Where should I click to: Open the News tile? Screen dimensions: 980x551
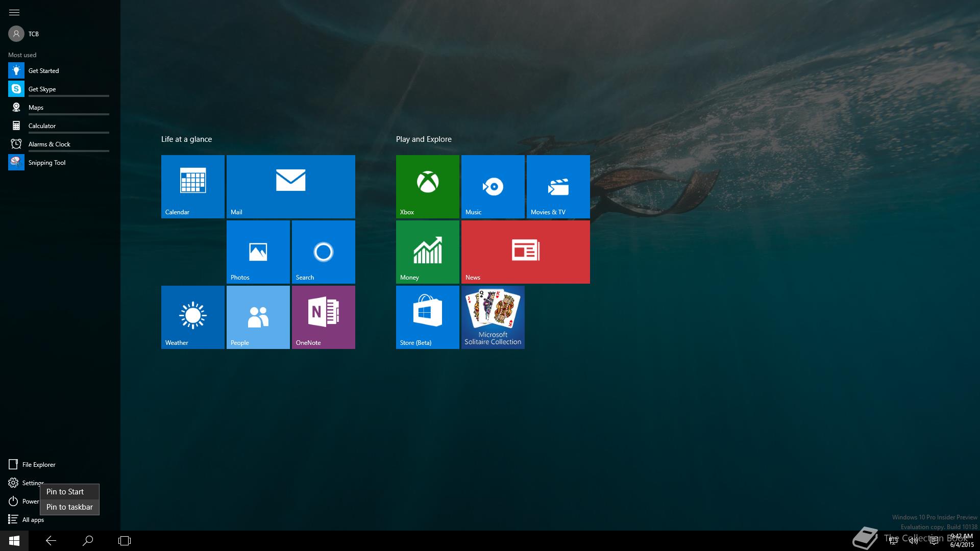click(x=525, y=252)
